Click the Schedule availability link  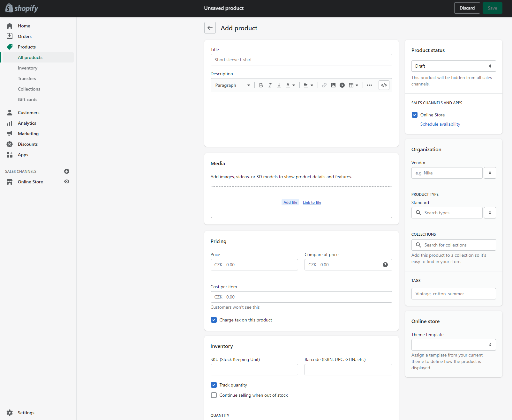440,124
